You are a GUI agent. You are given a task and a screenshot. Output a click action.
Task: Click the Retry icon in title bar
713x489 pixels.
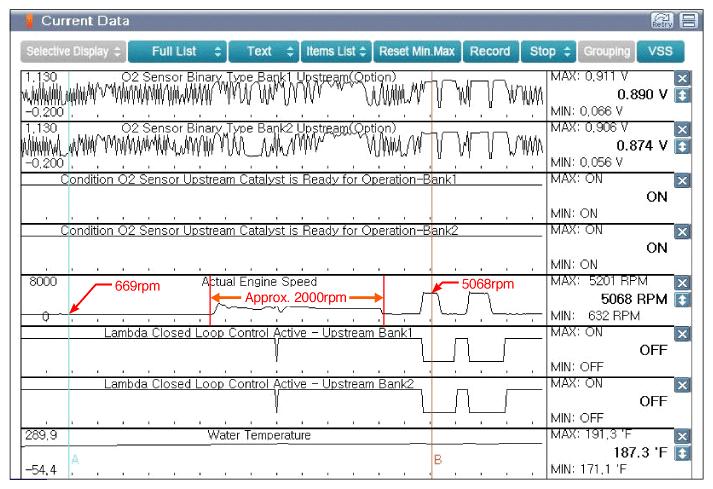[x=661, y=20]
